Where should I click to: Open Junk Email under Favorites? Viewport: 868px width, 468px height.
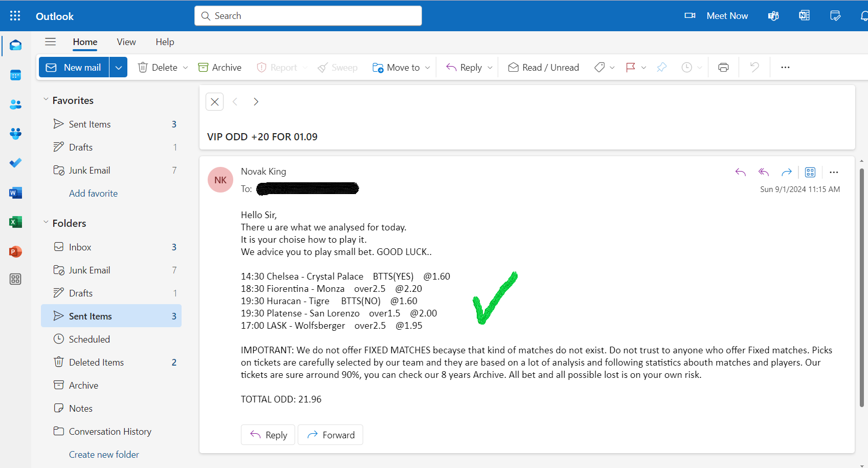pyautogui.click(x=111, y=170)
